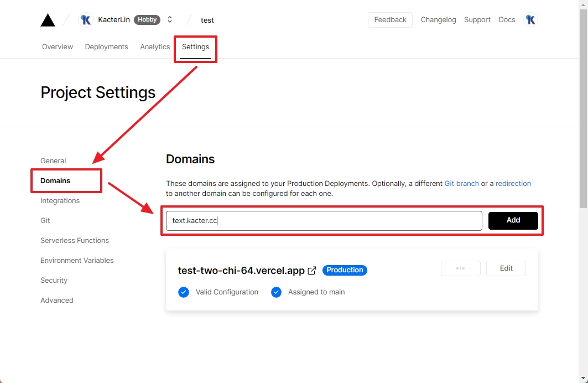Open external link icon beside test-two-chi-64.vercel.app

point(312,271)
